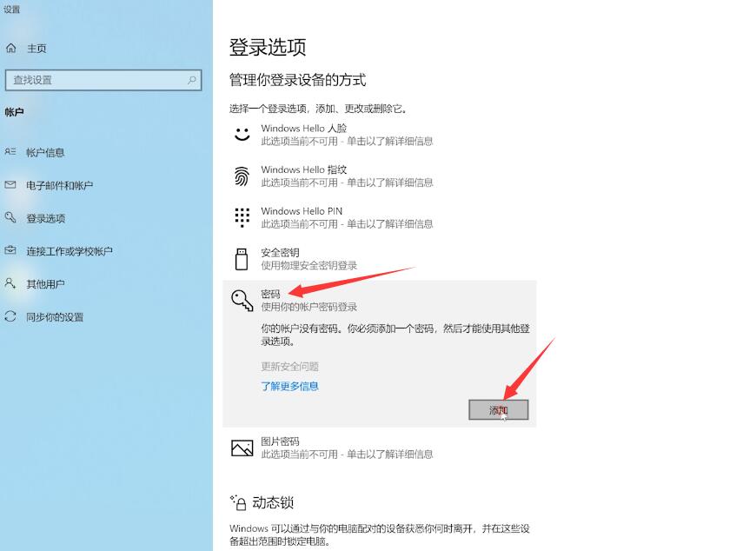Click the 使用物理安全密钥登录 description text
Screen dimensions: 756x551
(309, 265)
